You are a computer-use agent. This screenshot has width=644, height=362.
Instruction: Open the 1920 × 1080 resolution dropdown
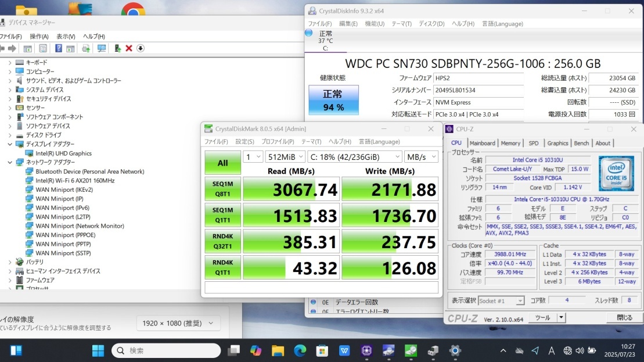coord(178,324)
